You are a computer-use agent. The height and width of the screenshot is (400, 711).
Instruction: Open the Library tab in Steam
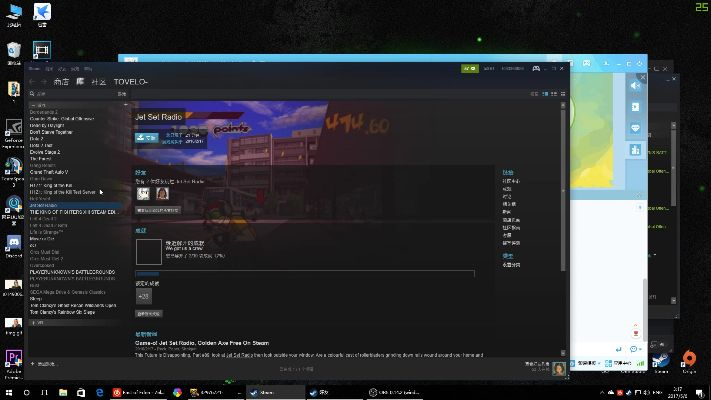click(x=80, y=82)
